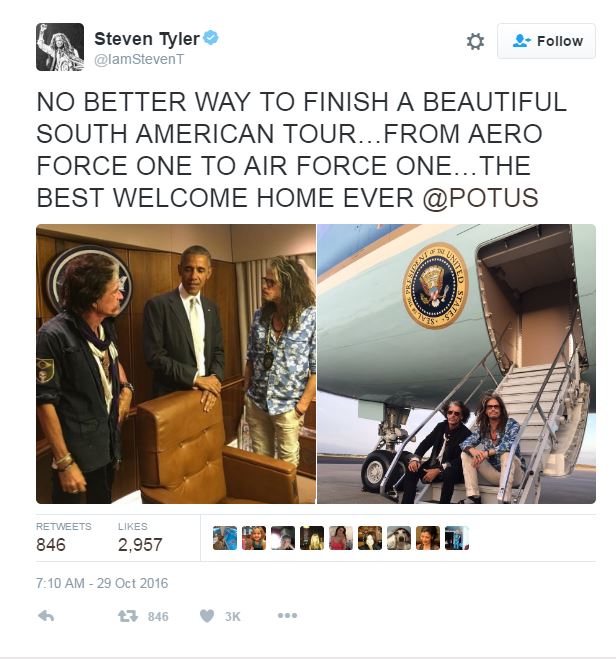Open Steven Tyler's profile avatar
The image size is (616, 659).
point(60,47)
